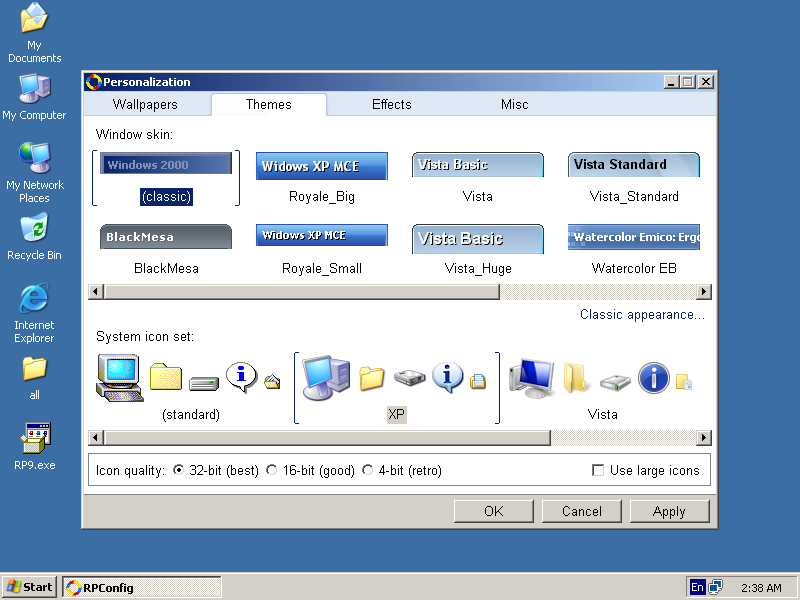This screenshot has height=600, width=800.
Task: Click icon set scrollbar right arrow
Action: tap(704, 438)
